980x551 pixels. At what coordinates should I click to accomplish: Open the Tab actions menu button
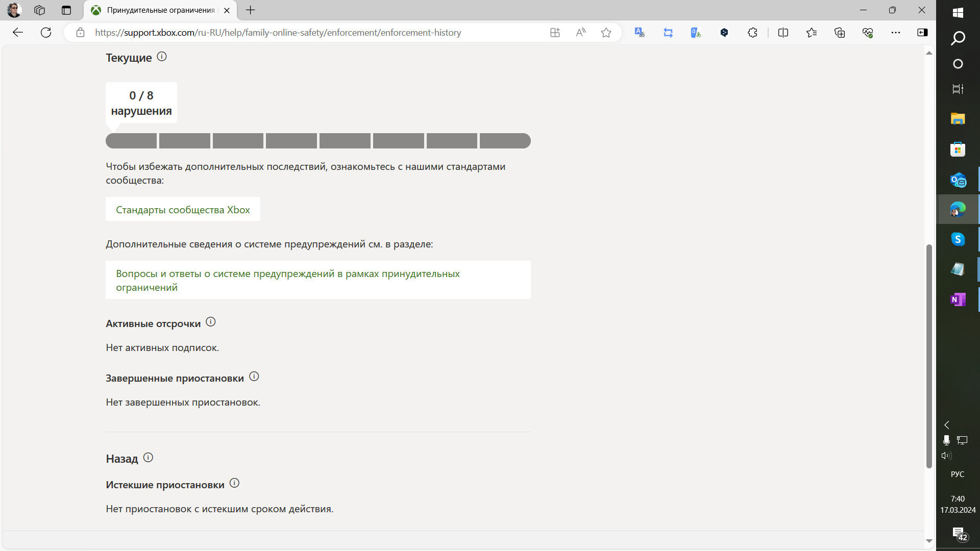tap(66, 10)
